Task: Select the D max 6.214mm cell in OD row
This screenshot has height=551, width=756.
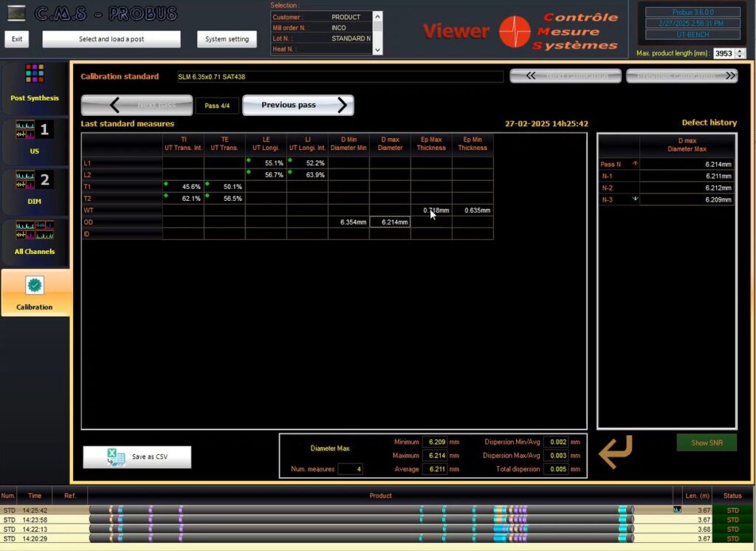Action: (389, 222)
